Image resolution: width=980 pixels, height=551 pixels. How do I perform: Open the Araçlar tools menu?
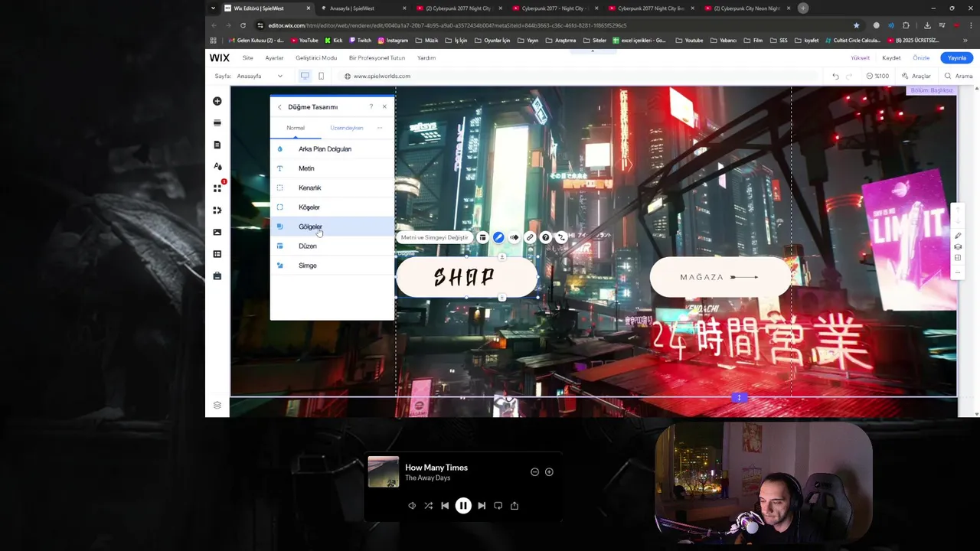916,76
